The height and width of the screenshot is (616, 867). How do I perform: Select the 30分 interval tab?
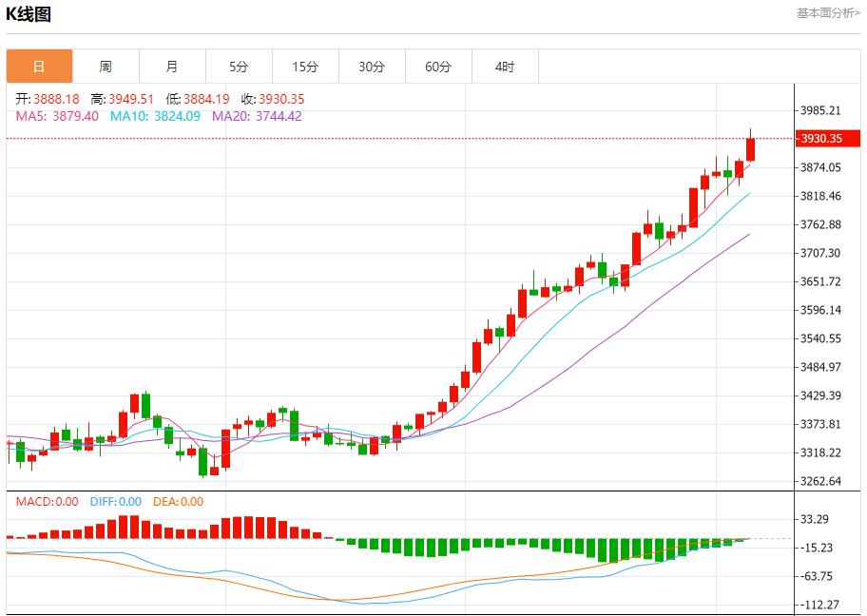pos(372,67)
